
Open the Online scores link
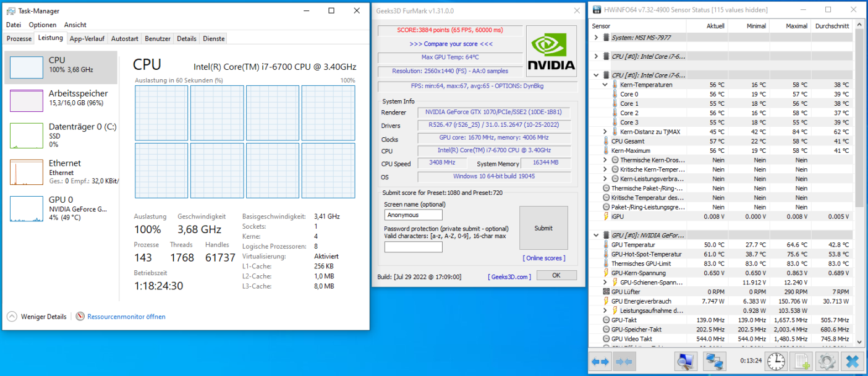pyautogui.click(x=544, y=258)
